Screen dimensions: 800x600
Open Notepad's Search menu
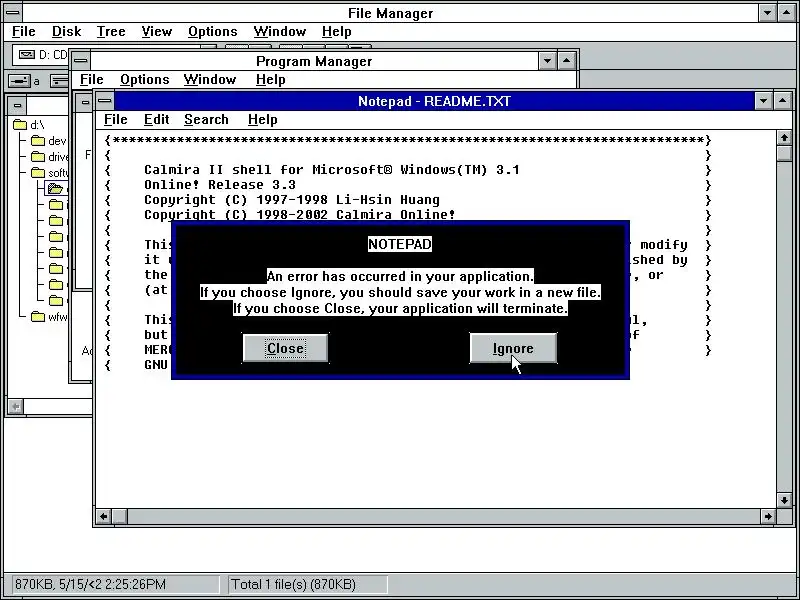click(x=206, y=119)
